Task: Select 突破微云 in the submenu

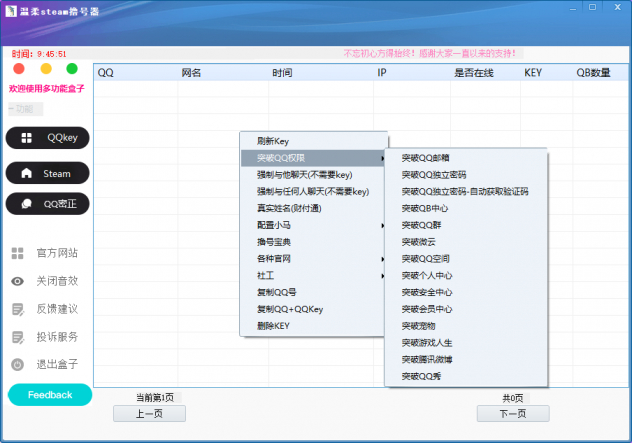Action: click(466, 242)
